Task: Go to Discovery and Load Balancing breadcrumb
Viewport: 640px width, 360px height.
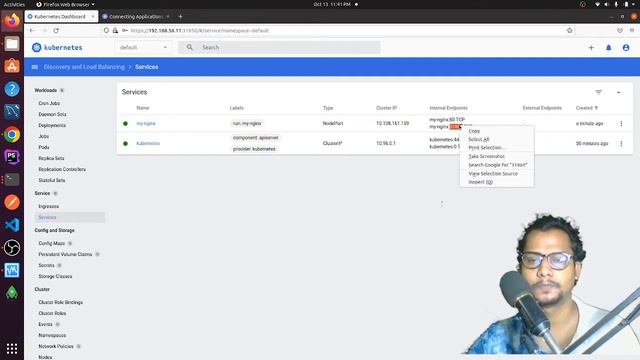Action: click(x=84, y=67)
